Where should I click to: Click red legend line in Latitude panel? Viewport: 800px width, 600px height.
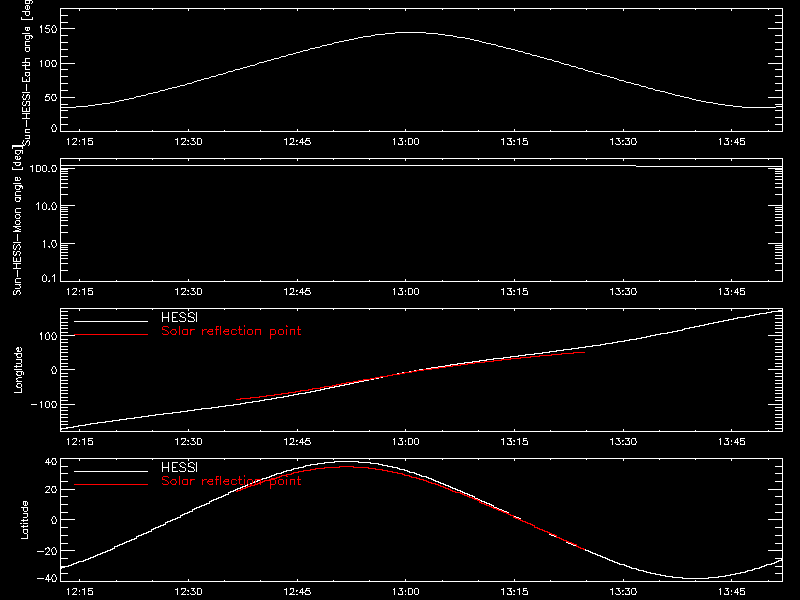pyautogui.click(x=111, y=485)
